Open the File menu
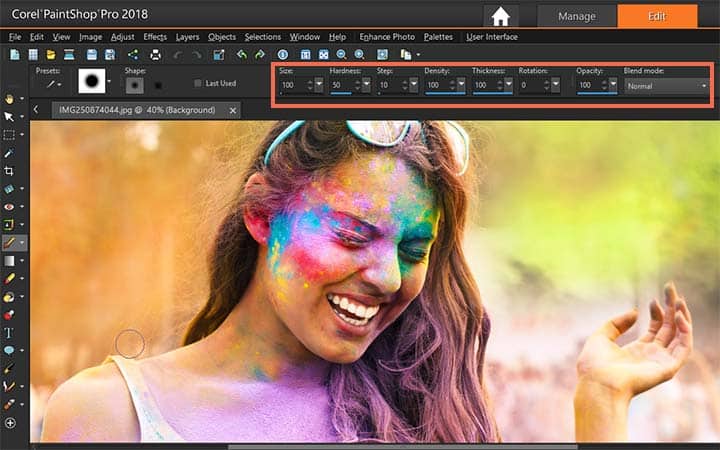This screenshot has width=720, height=450. coord(15,37)
